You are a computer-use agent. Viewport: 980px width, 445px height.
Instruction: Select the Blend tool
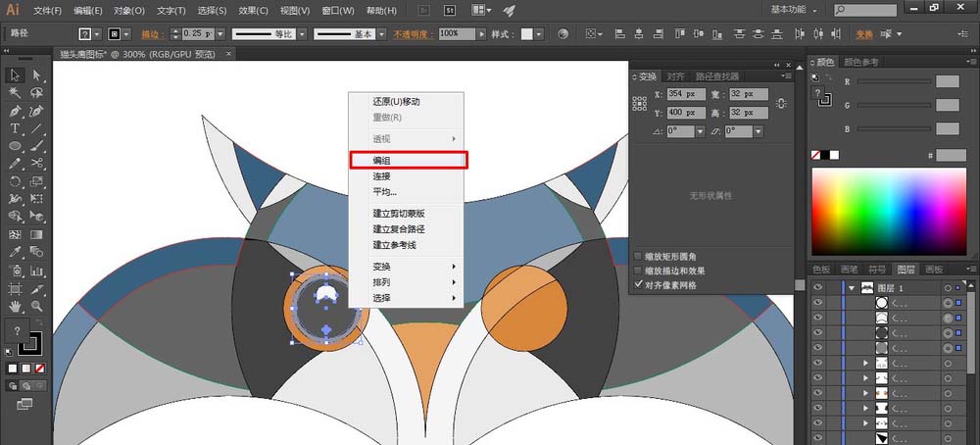(x=37, y=252)
